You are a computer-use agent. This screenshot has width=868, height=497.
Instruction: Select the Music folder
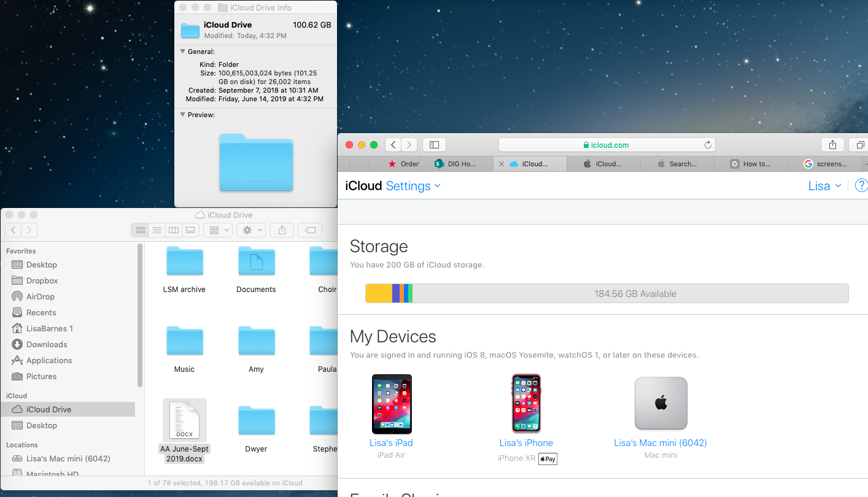coord(184,350)
